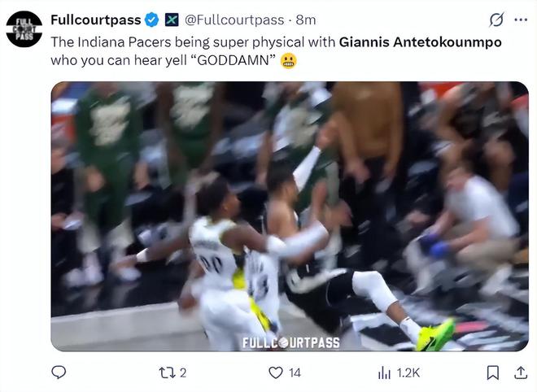Open Fullcourtpass profile avatar
537x392 pixels.
[24, 29]
